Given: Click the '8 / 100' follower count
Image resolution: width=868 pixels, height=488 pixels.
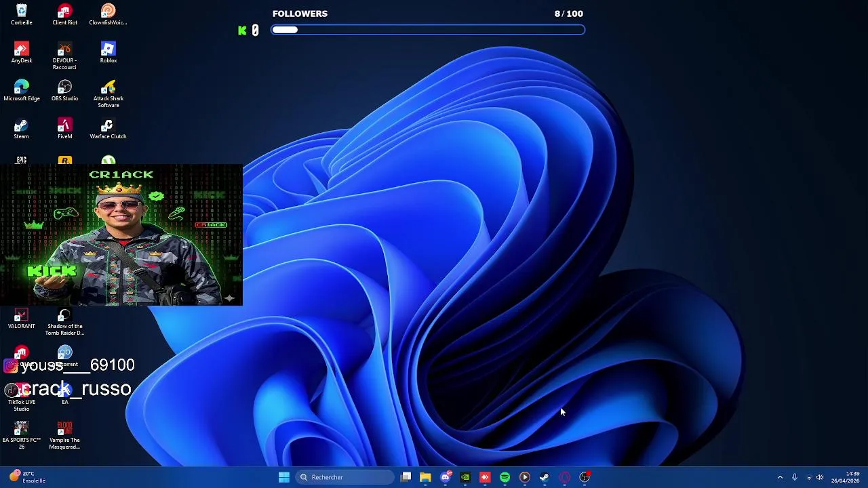Looking at the screenshot, I should 568,14.
